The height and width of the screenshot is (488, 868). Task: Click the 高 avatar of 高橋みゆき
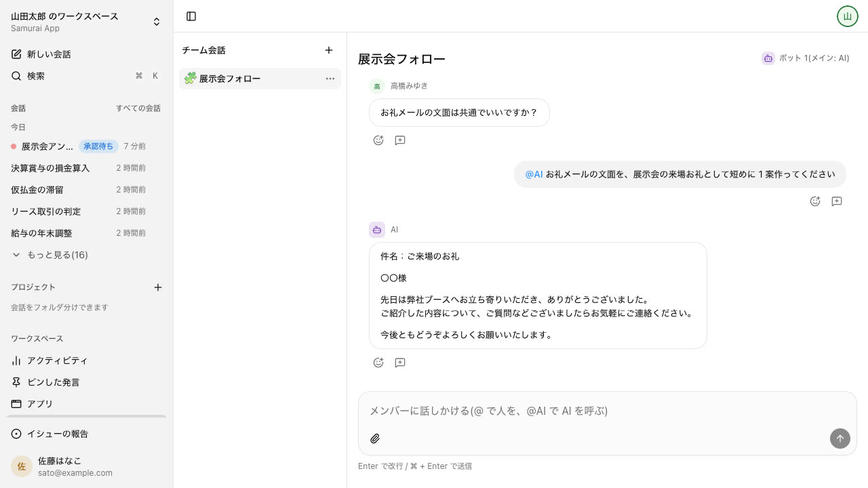(377, 86)
